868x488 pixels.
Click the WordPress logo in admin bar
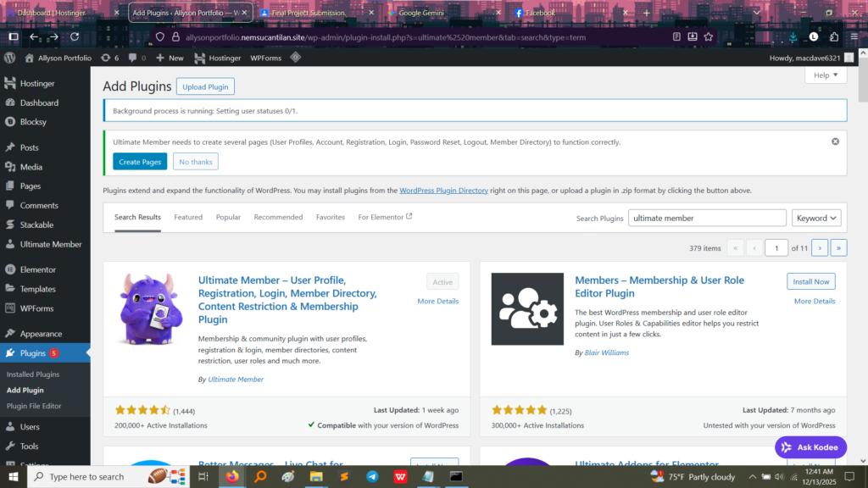10,58
